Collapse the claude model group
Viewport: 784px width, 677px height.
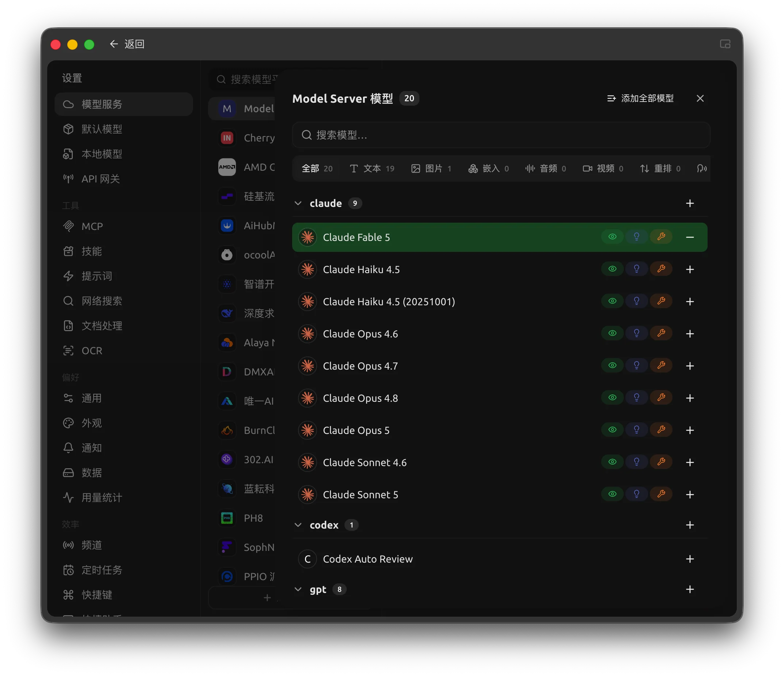[298, 203]
